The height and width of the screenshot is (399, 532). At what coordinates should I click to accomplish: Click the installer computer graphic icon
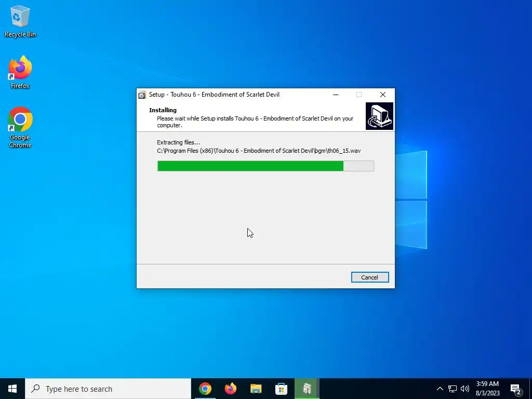[379, 116]
